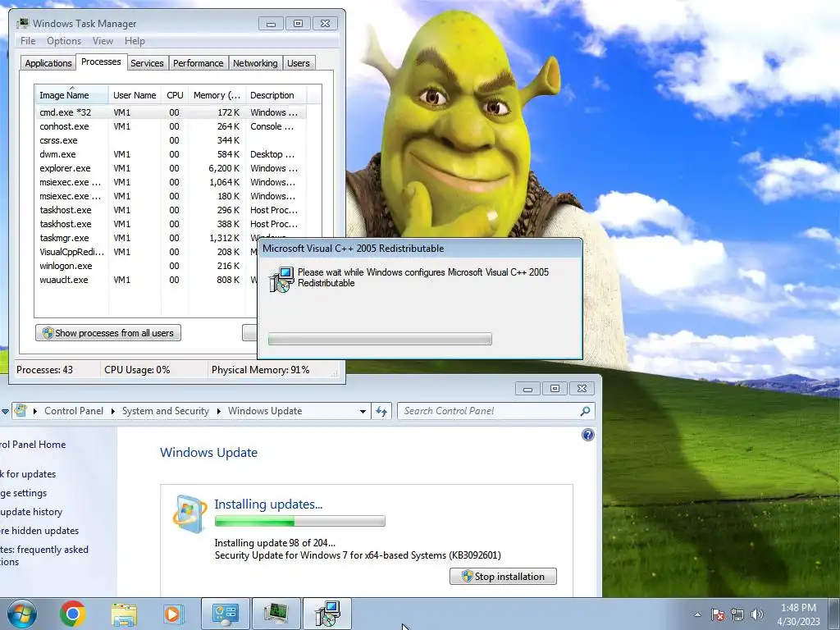
Task: Sort processes by Description column header
Action: pos(276,95)
